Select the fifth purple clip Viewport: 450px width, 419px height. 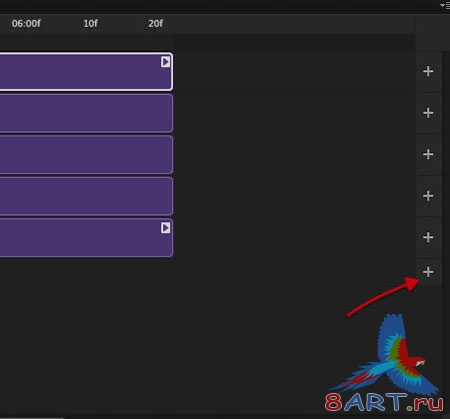86,237
